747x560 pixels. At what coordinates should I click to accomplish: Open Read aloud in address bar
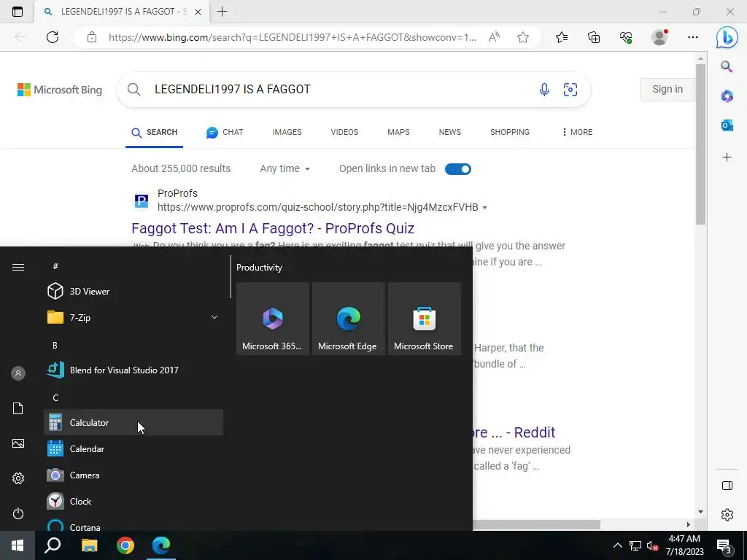pos(494,37)
